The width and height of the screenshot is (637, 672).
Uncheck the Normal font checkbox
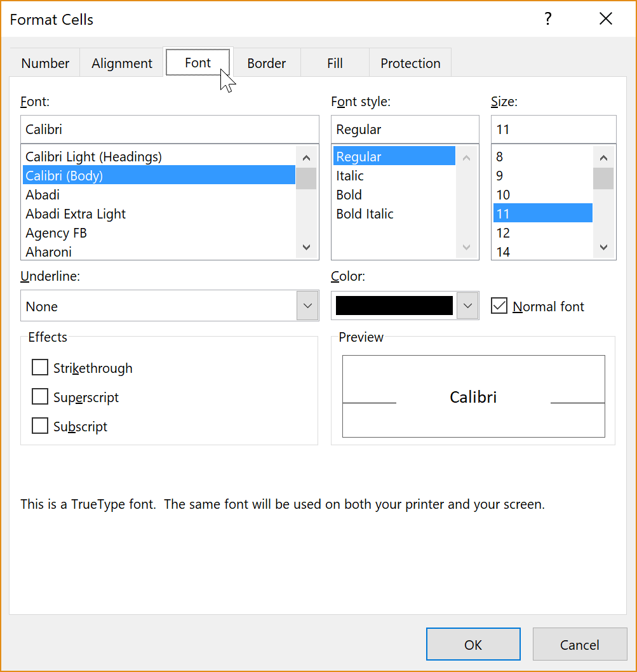pyautogui.click(x=499, y=306)
